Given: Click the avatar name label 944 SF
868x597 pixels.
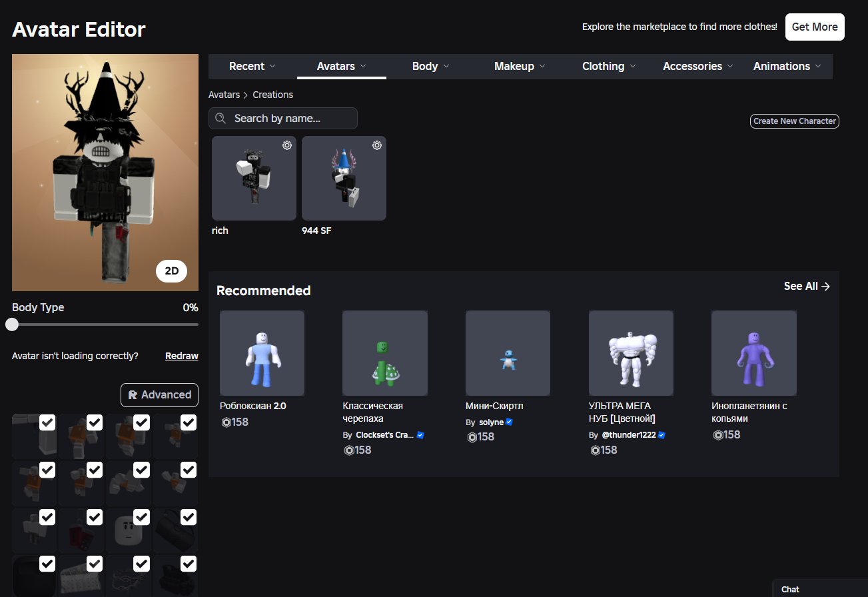Looking at the screenshot, I should (x=316, y=231).
